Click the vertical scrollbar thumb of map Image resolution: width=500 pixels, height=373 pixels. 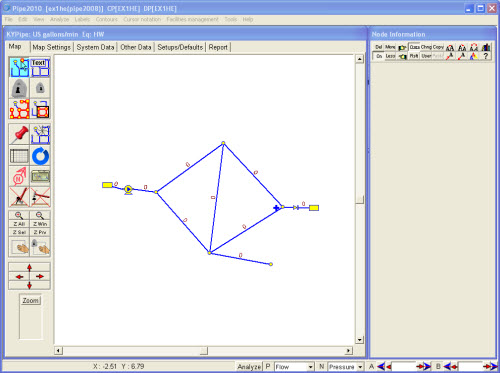click(x=359, y=199)
